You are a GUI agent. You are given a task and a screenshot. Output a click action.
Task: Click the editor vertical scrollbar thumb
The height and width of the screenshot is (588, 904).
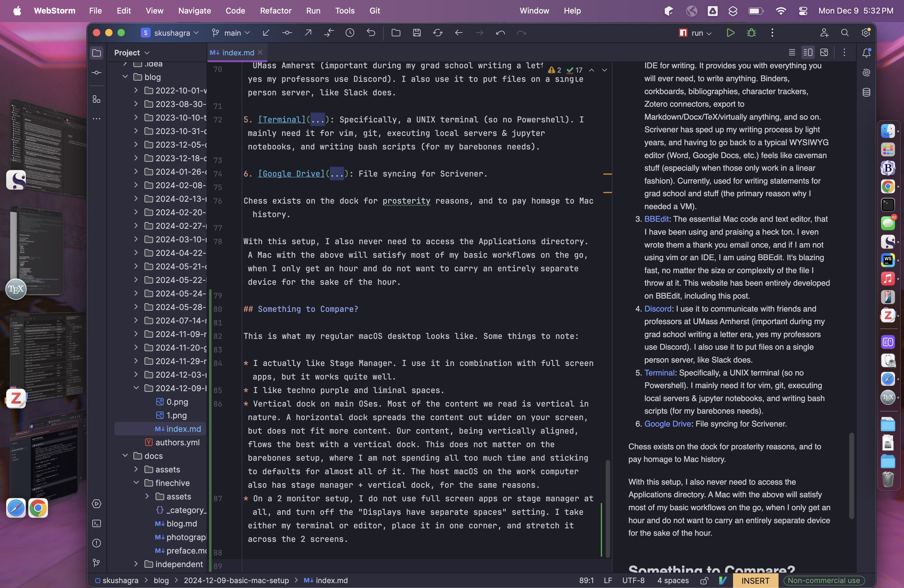pos(608,509)
